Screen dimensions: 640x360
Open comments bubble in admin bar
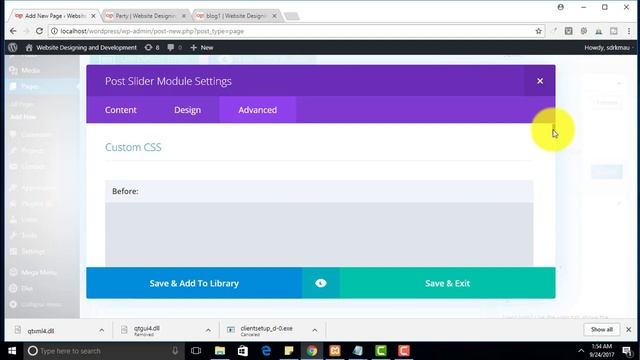pos(174,47)
